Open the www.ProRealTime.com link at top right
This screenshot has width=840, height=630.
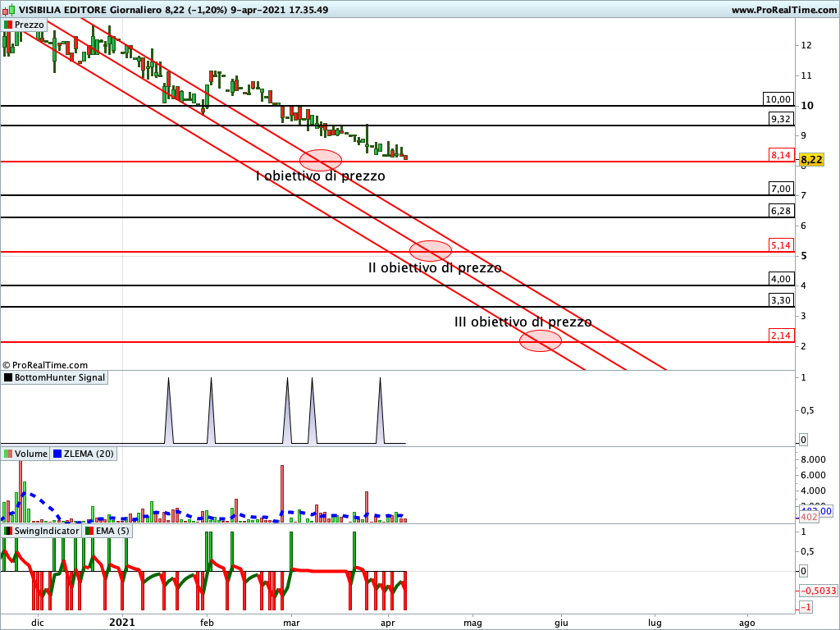tap(783, 10)
